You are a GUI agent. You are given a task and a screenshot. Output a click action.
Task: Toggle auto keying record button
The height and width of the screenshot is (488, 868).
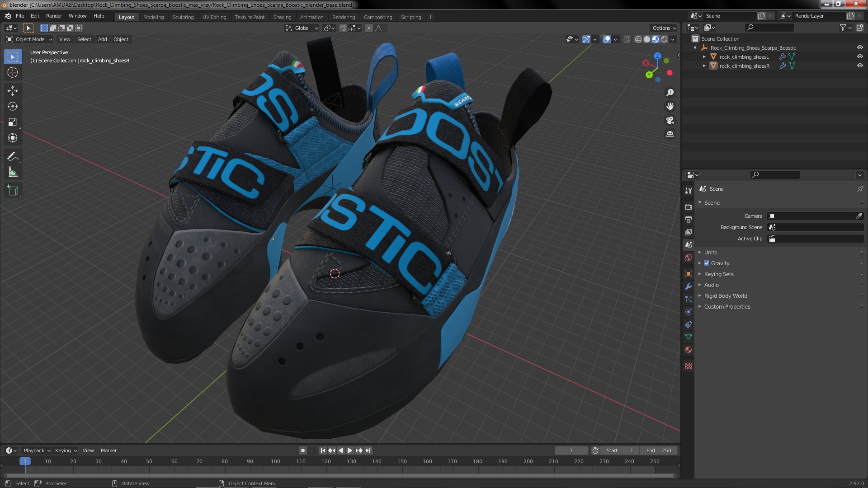(302, 450)
